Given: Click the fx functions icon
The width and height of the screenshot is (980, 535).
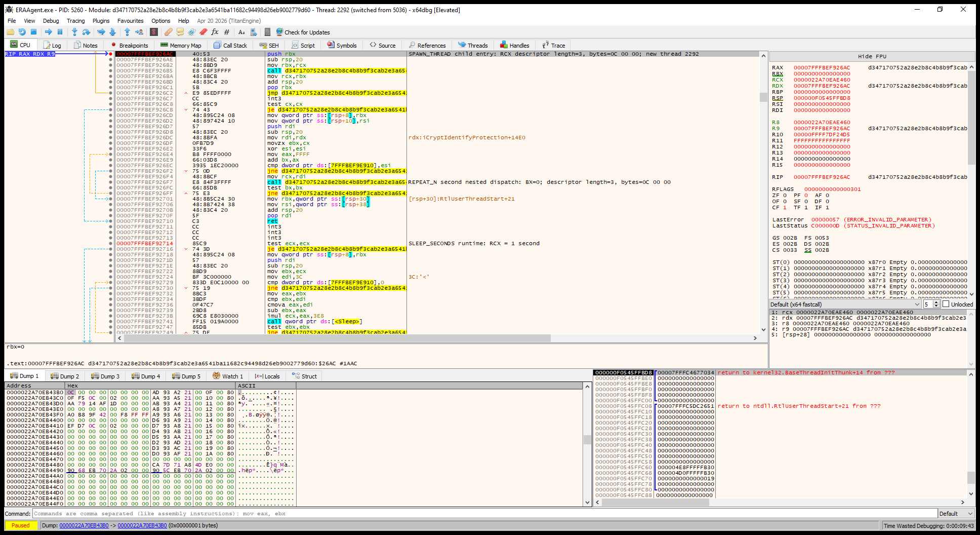Looking at the screenshot, I should pos(215,32).
